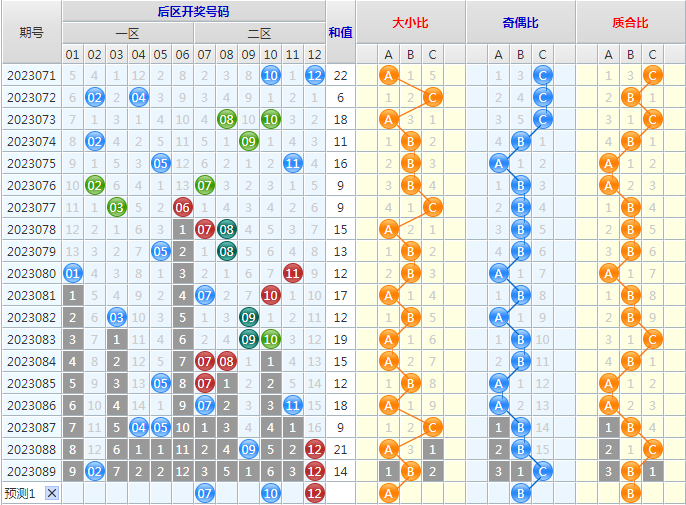
Task: Select period number 2023080
Action: tap(32, 274)
